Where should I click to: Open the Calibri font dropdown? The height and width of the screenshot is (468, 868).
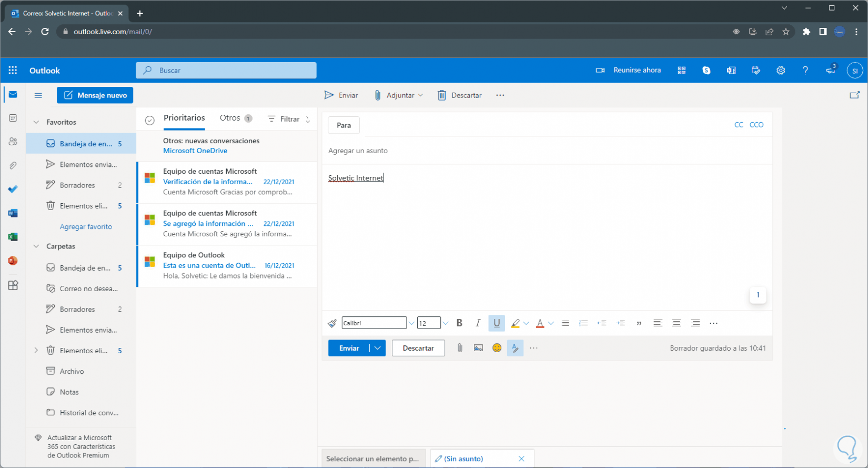[411, 323]
